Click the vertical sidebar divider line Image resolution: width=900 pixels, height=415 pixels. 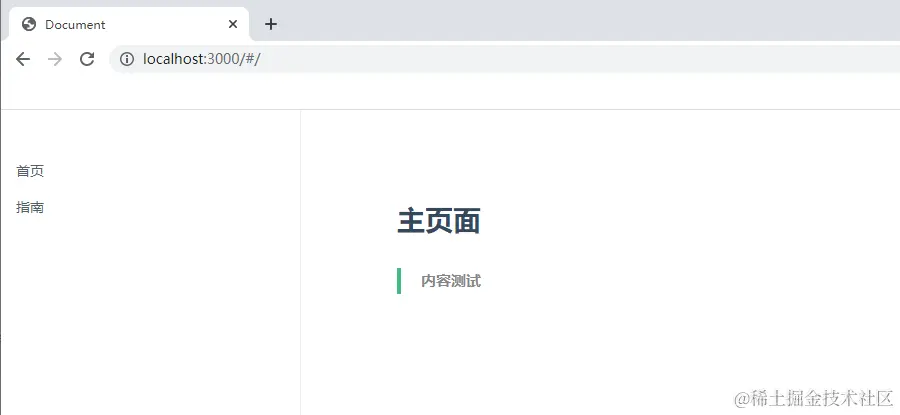point(300,262)
